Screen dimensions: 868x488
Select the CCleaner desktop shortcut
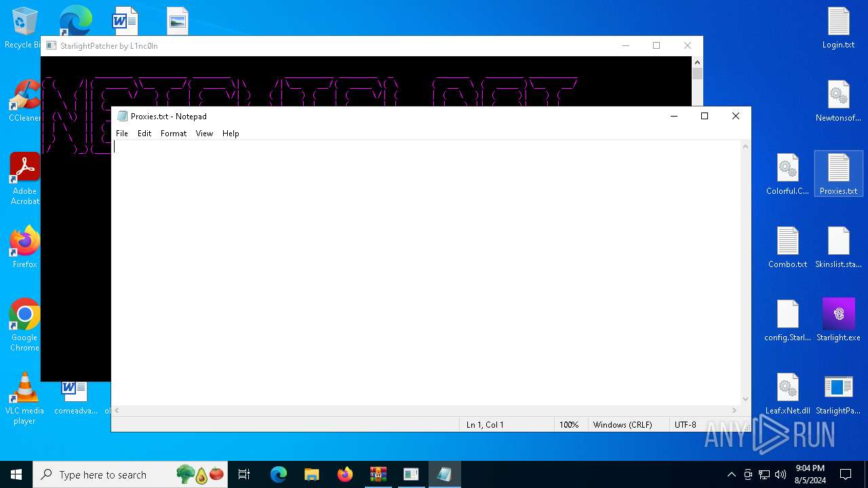pos(24,102)
